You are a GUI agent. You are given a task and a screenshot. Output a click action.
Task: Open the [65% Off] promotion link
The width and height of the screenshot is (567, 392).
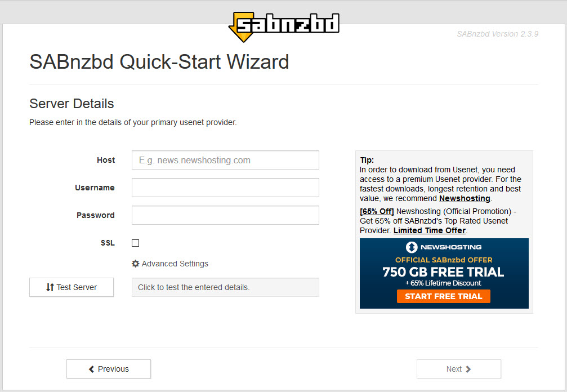(377, 211)
